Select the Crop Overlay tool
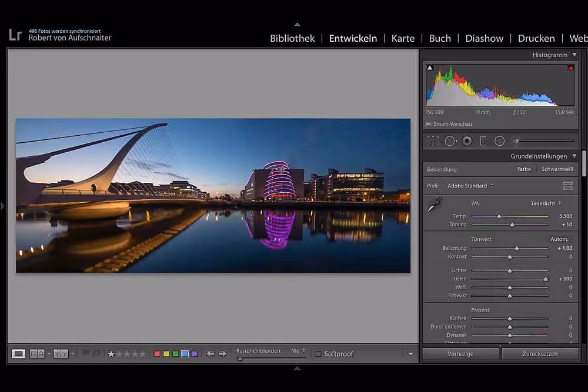588x392 pixels. click(x=433, y=141)
